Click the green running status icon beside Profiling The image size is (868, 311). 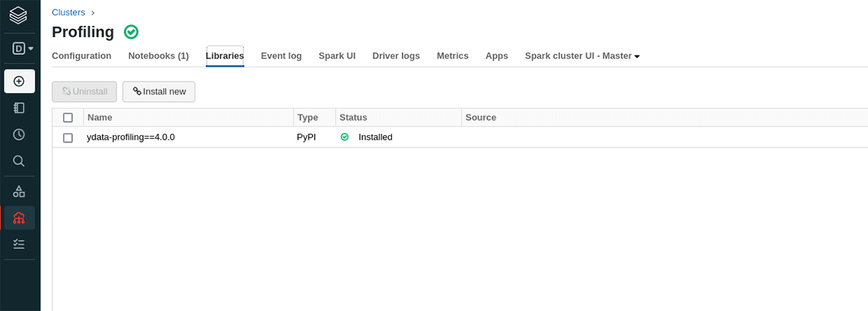(x=131, y=32)
